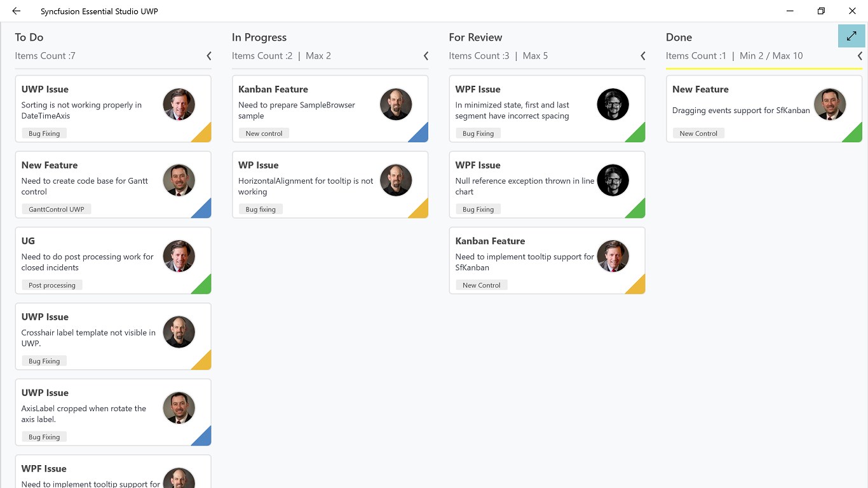Viewport: 868px width, 488px height.
Task: Click the GanttControl UWP tag
Action: click(x=57, y=209)
